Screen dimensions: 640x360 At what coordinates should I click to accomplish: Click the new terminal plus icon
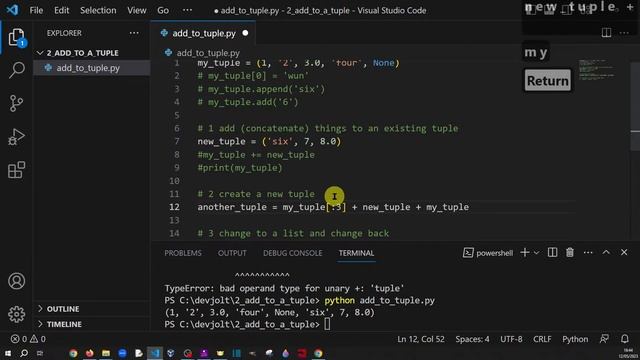coord(525,253)
